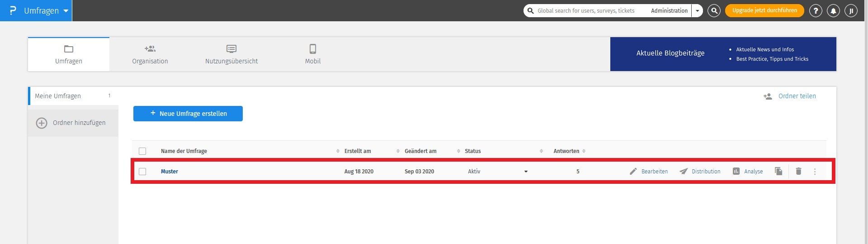The height and width of the screenshot is (244, 868).
Task: Click the copy survey icon in Muster row
Action: point(778,171)
